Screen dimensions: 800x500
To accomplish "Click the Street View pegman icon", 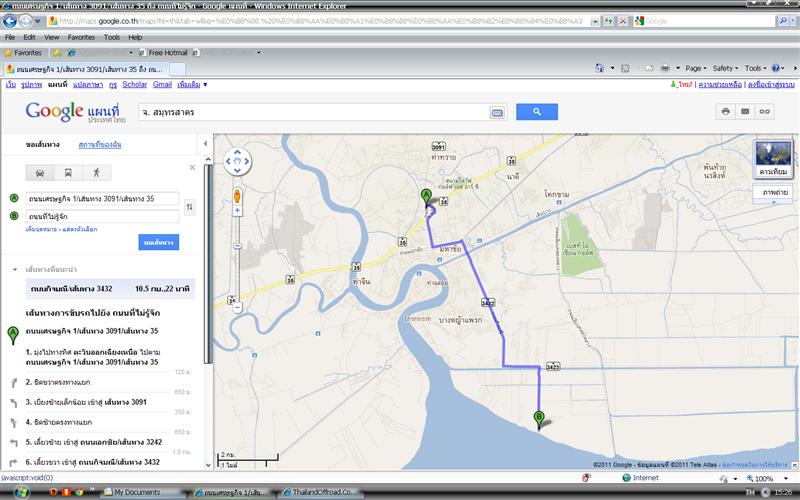I will [237, 195].
